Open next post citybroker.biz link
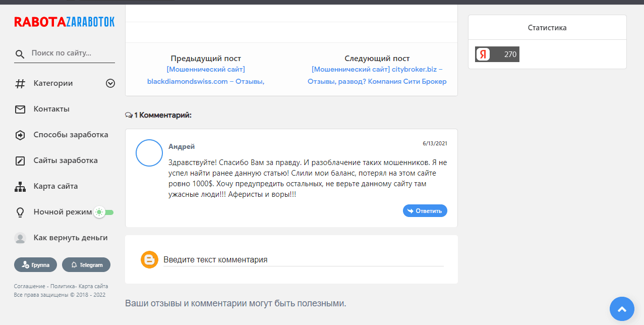The height and width of the screenshot is (325, 644). [x=377, y=75]
